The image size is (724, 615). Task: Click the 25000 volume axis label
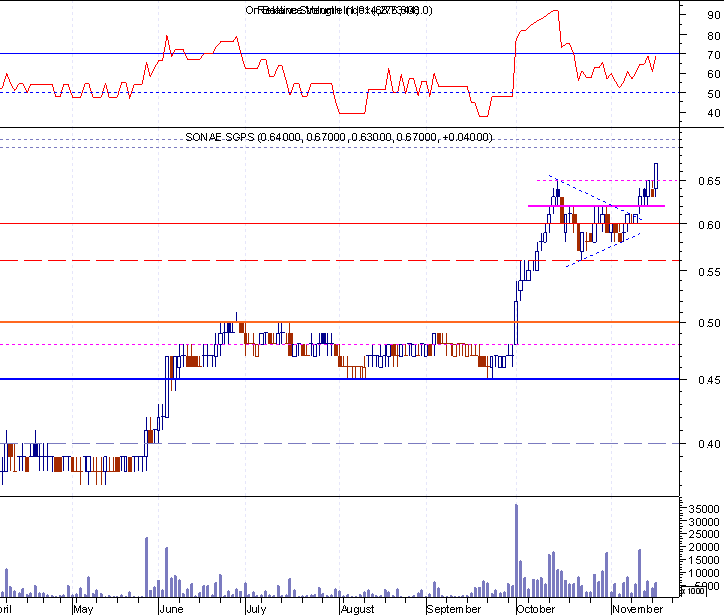pos(704,534)
